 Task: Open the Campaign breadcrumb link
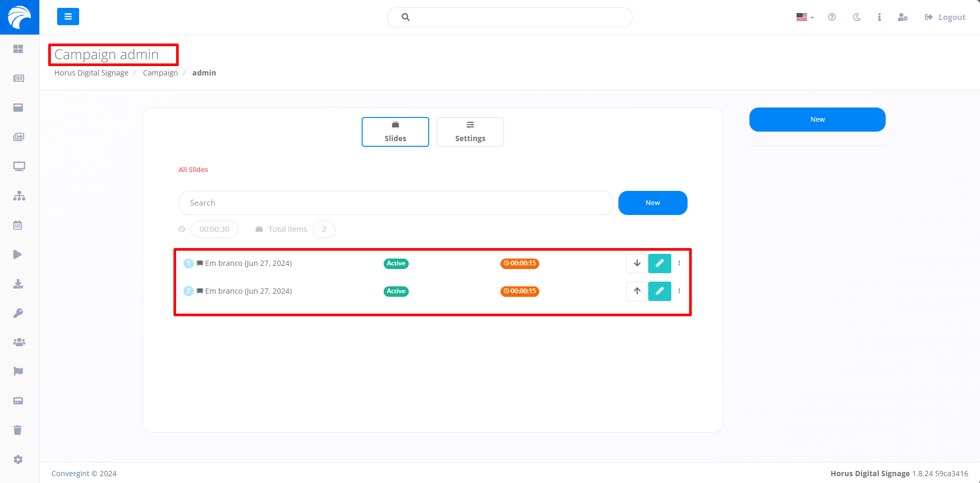[x=160, y=73]
